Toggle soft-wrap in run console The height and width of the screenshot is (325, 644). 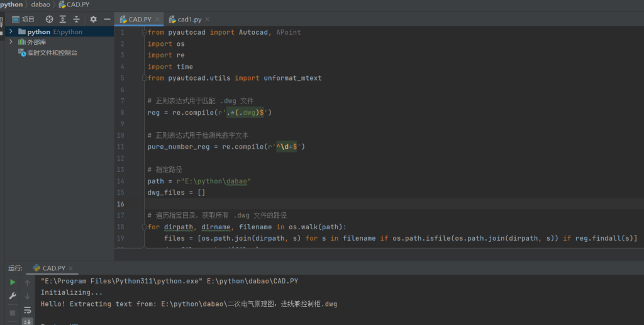click(x=28, y=310)
